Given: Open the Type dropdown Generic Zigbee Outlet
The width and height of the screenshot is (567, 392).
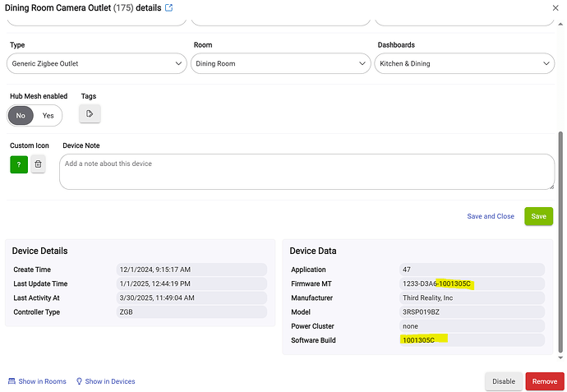Looking at the screenshot, I should click(96, 63).
